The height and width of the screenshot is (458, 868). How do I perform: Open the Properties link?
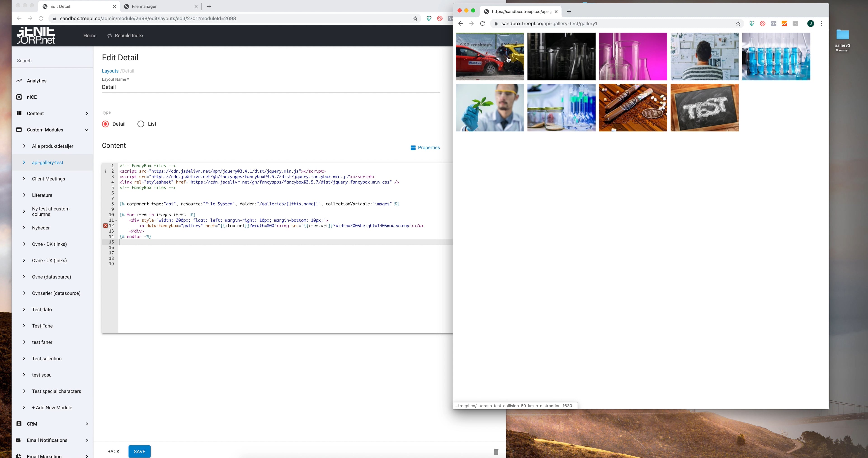429,148
